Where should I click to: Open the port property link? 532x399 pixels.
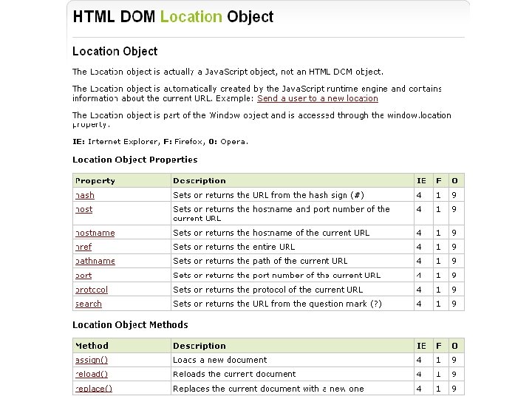(83, 276)
